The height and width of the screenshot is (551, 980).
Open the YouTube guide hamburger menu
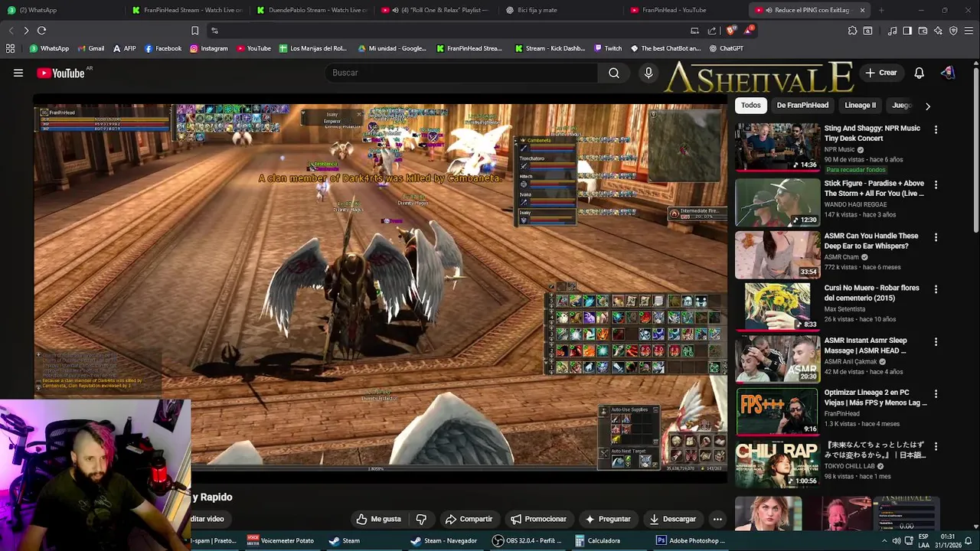click(x=18, y=73)
